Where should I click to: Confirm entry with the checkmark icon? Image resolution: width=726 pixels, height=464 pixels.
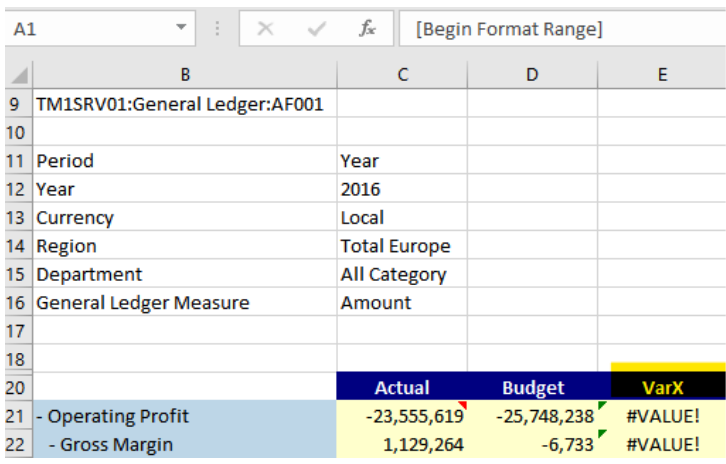point(317,29)
